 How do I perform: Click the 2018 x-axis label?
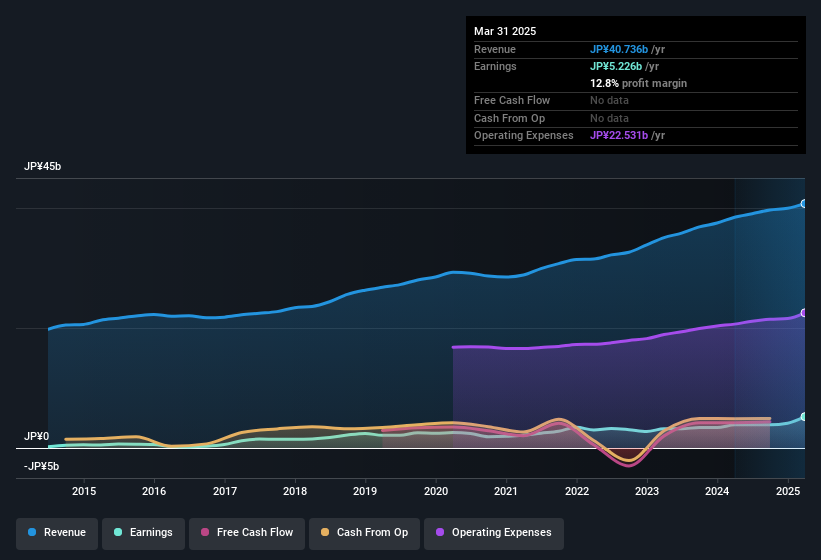pyautogui.click(x=295, y=491)
